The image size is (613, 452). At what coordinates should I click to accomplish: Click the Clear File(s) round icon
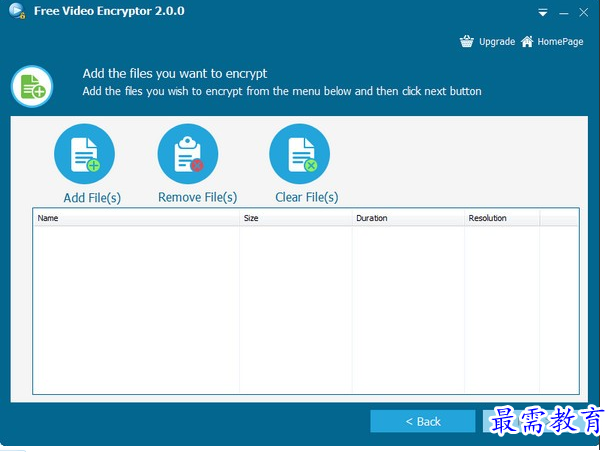[299, 154]
